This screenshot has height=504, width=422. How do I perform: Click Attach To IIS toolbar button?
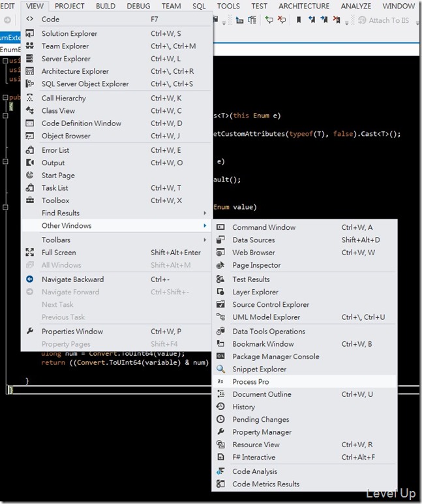(x=384, y=20)
